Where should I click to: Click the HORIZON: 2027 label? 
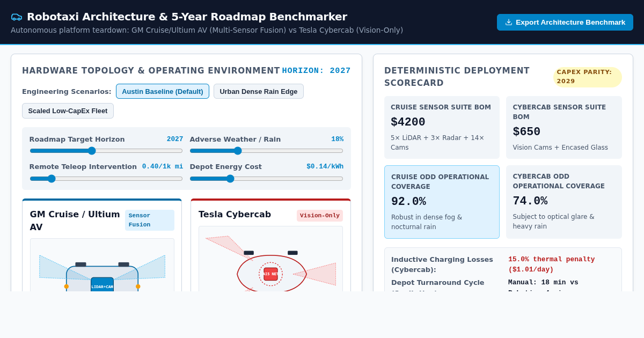click(x=317, y=71)
